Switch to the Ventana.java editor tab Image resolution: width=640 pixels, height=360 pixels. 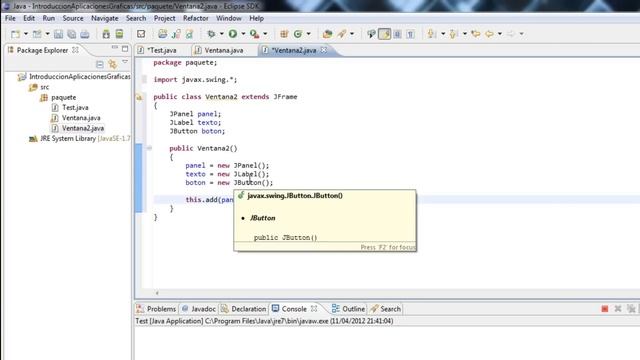(223, 50)
